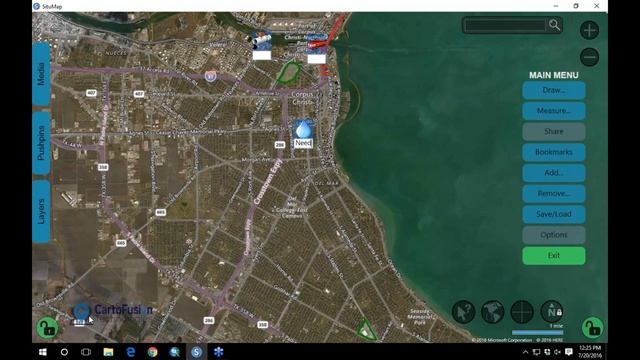Open Chrome on taskbar
This screenshot has width=640, height=360.
[153, 352]
